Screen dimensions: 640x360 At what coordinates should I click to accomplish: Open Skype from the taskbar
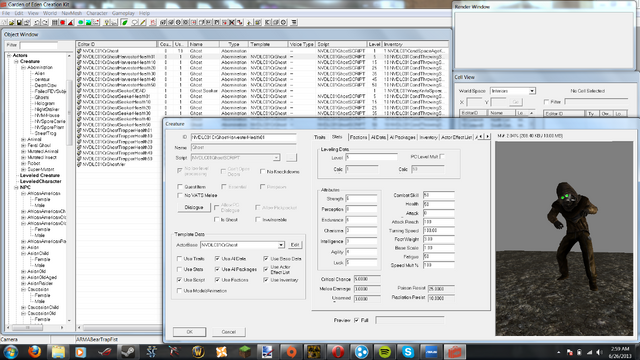point(408,351)
